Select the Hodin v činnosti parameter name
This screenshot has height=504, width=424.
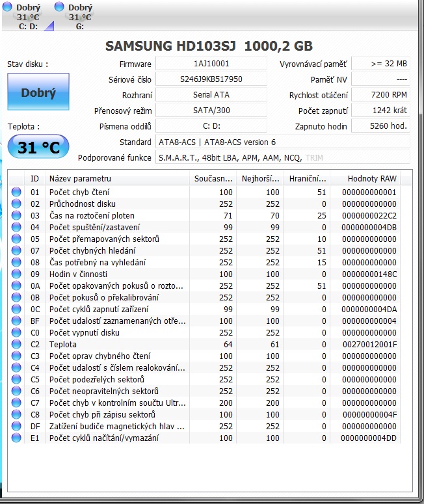[x=78, y=274]
